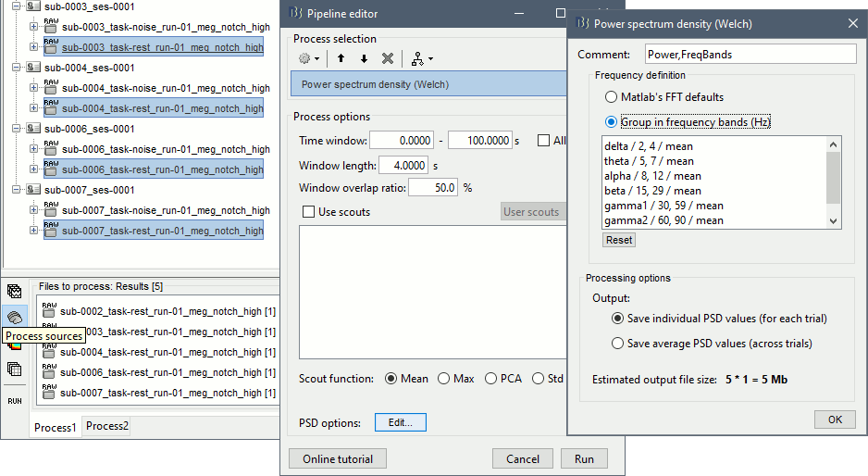Move selected process down with arrow icon

[x=364, y=58]
